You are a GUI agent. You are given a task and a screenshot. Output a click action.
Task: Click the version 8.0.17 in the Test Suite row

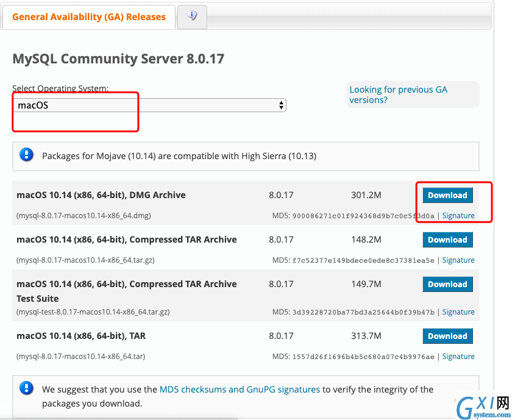click(281, 285)
